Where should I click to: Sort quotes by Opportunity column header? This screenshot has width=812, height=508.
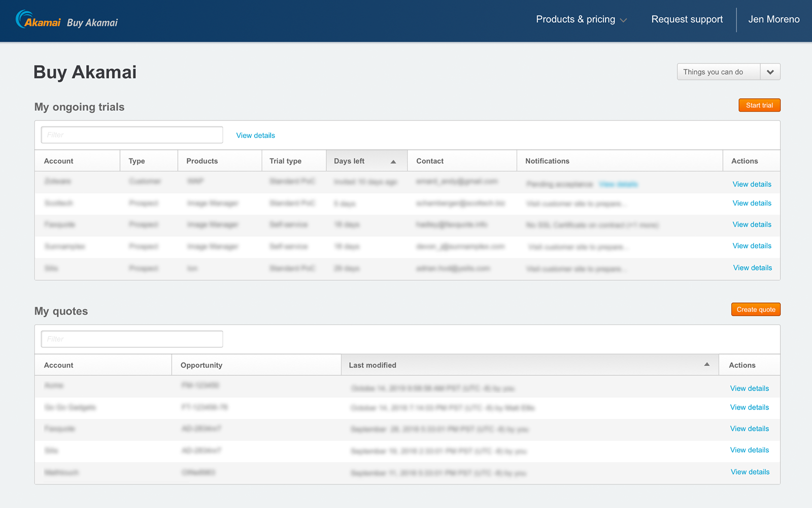coord(256,365)
